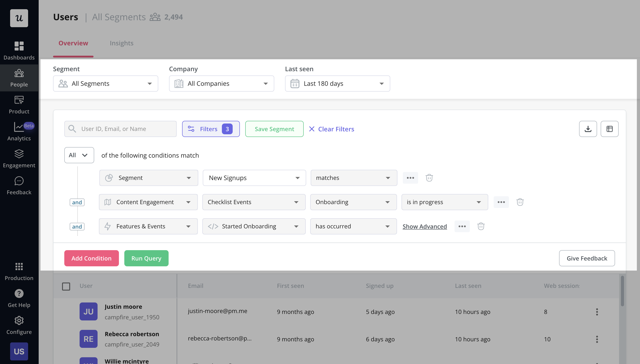Click the download/export icon above the table
This screenshot has height=364, width=640.
coord(588,129)
